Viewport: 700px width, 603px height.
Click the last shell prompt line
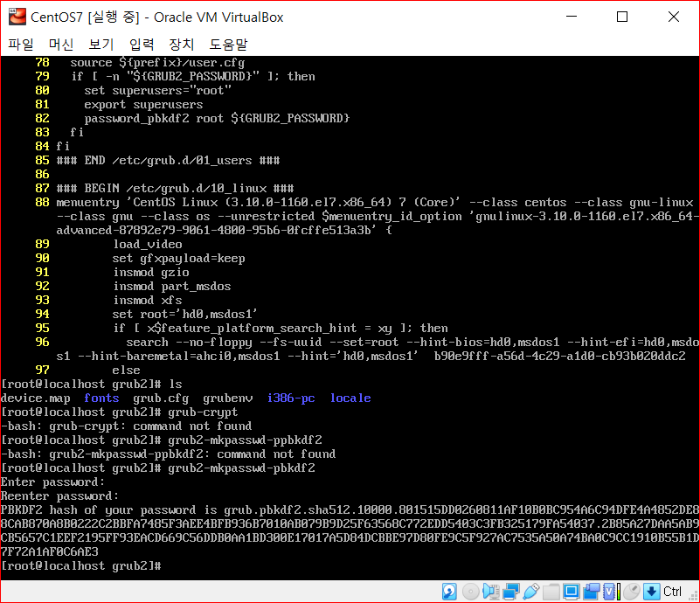click(x=80, y=566)
